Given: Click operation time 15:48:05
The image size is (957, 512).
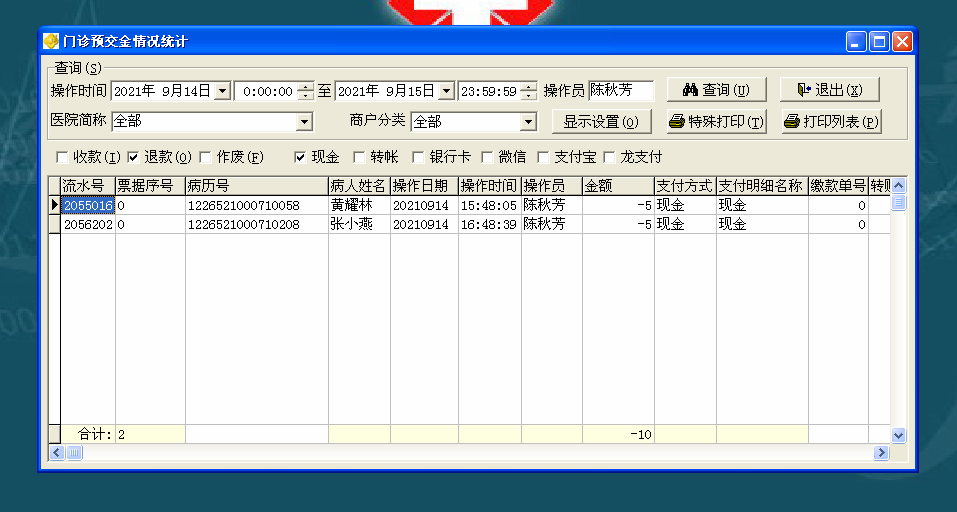Looking at the screenshot, I should coord(488,206).
